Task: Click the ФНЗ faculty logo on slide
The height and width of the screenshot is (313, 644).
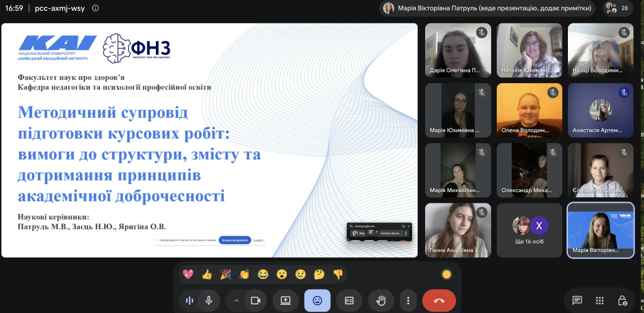Action: click(x=136, y=48)
